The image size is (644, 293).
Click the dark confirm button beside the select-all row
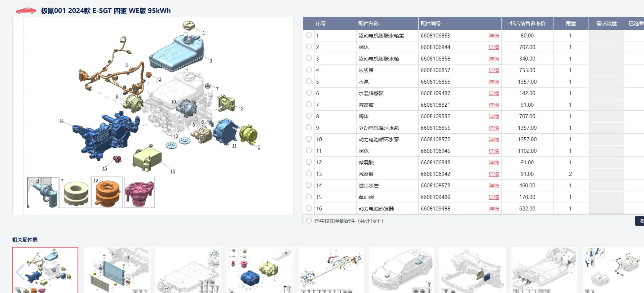640,221
